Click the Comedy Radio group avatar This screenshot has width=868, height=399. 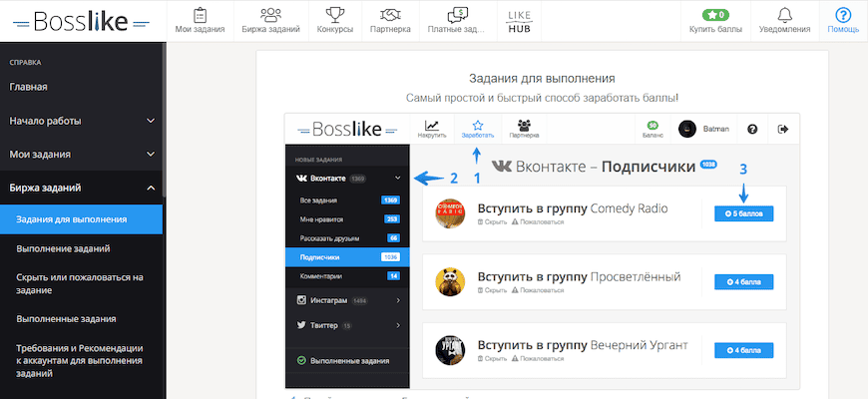450,213
